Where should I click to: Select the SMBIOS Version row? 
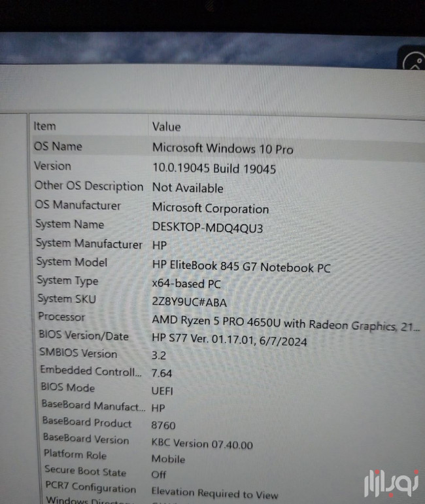click(x=78, y=353)
